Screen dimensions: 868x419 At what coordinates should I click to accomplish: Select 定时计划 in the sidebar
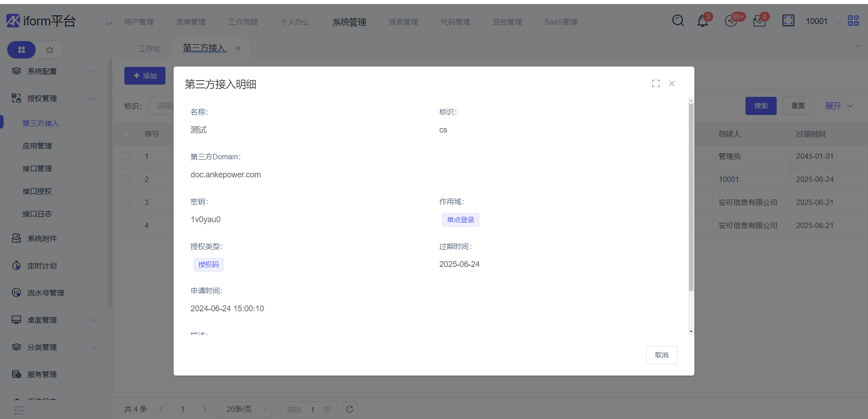point(42,266)
